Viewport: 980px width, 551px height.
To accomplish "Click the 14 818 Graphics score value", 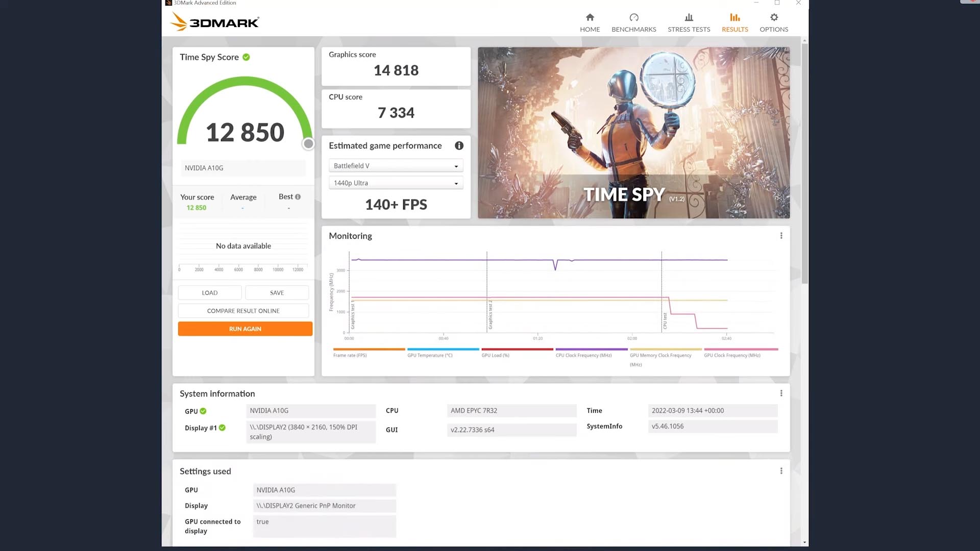I will click(396, 70).
